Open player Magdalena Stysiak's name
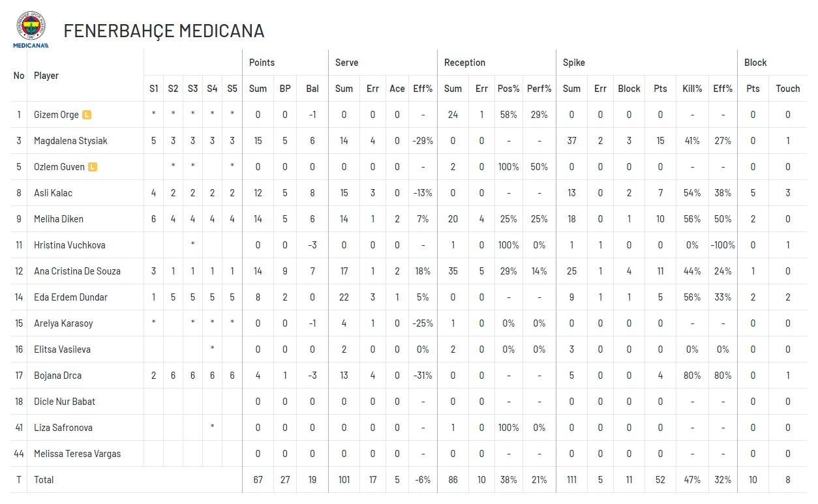 click(70, 141)
